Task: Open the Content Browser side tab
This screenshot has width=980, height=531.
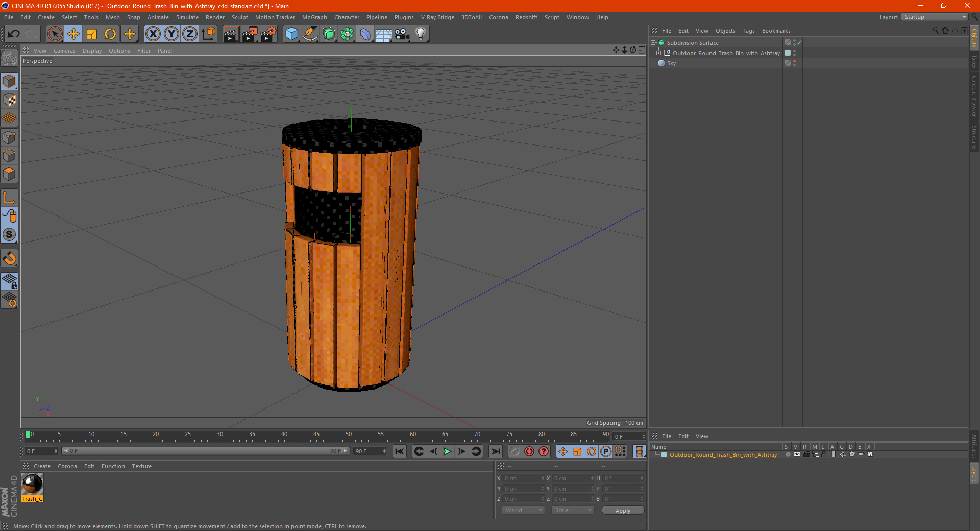Action: coord(974,96)
